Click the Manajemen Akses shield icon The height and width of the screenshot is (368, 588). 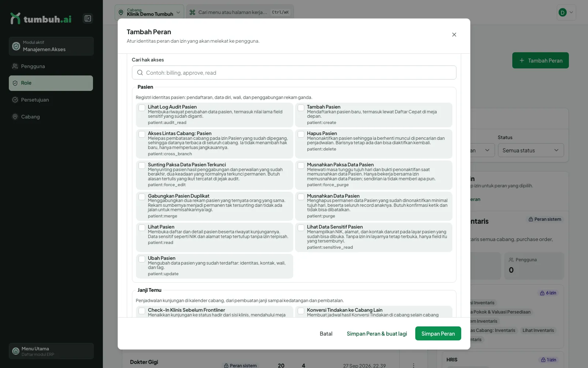[16, 46]
